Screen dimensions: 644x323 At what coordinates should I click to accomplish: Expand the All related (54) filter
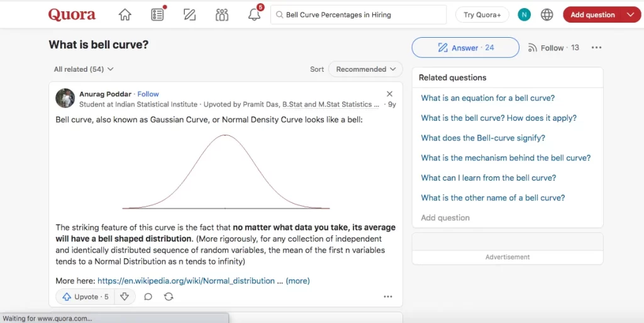[84, 69]
